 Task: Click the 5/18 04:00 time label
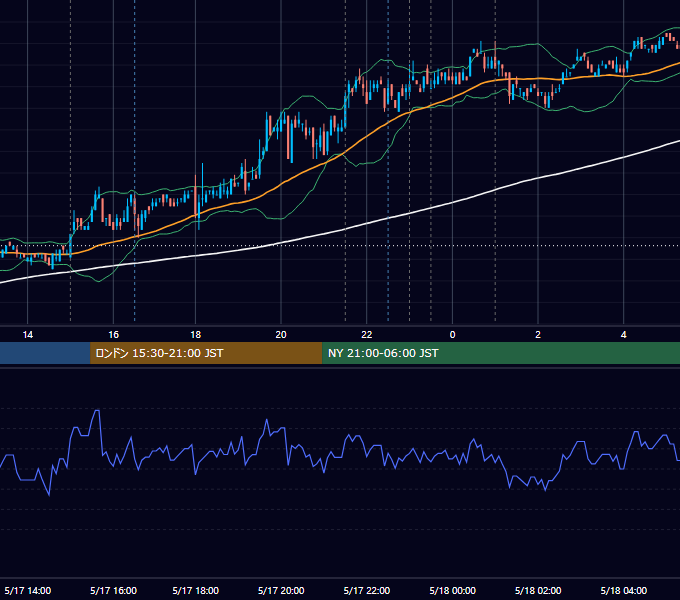(624, 590)
